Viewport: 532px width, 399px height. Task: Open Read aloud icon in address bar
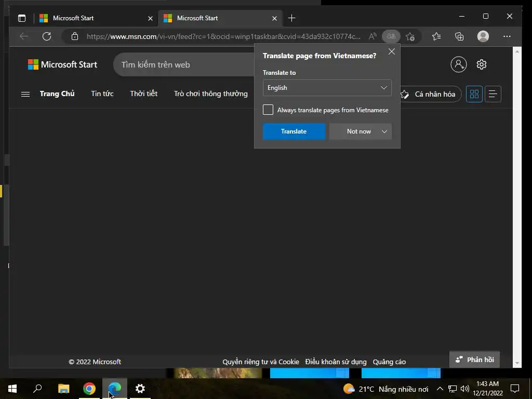tap(373, 36)
